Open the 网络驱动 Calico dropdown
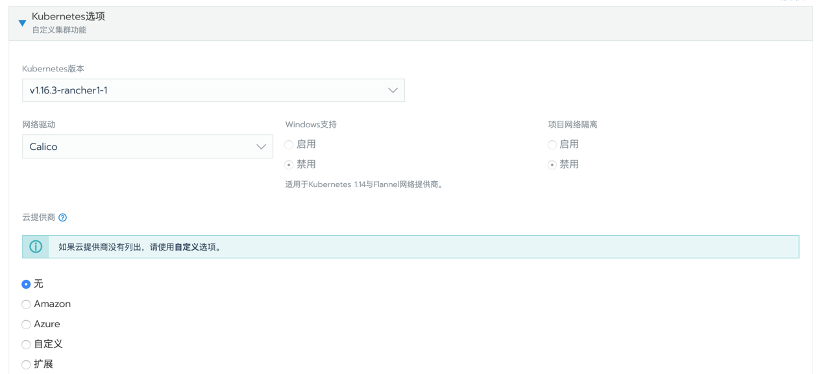Screen dimensions: 830x374 pos(148,147)
